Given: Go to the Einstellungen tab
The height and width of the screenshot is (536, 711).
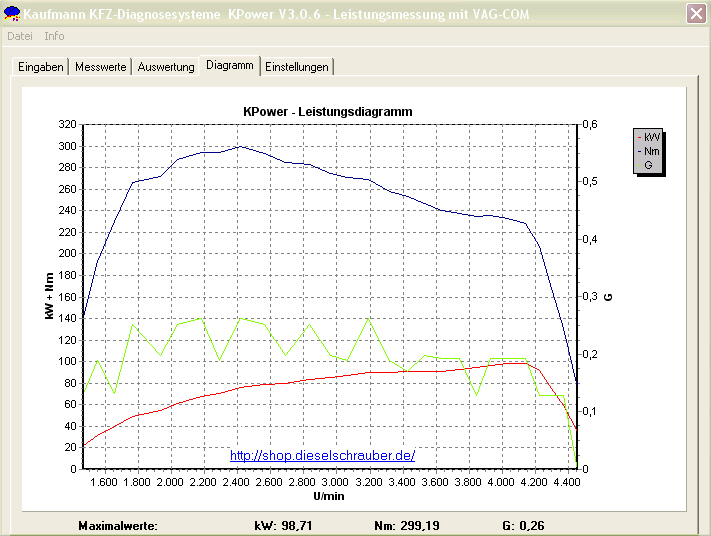Looking at the screenshot, I should 297,67.
